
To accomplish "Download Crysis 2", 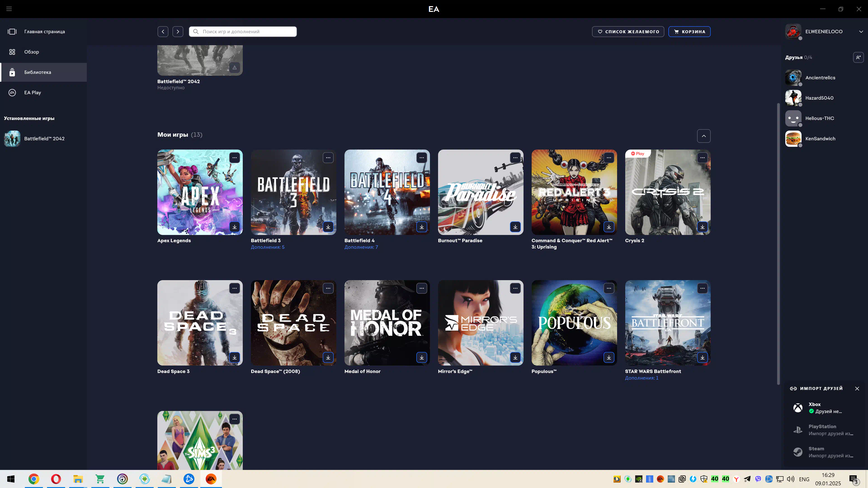I will point(702,227).
